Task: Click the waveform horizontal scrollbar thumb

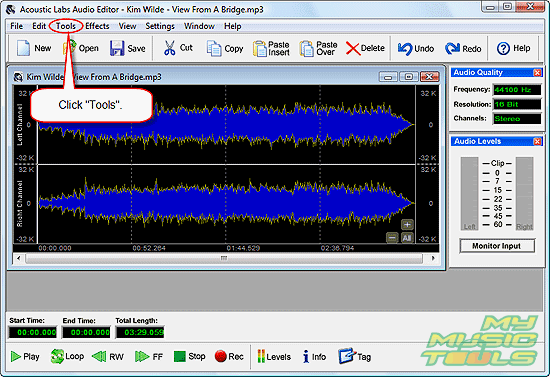Action: click(x=224, y=258)
